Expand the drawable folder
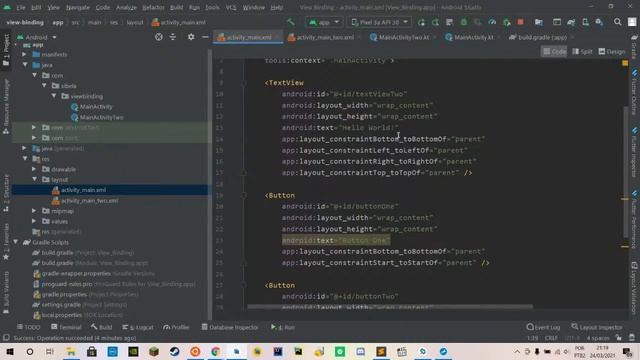Image resolution: width=640 pixels, height=360 pixels. coord(34,169)
